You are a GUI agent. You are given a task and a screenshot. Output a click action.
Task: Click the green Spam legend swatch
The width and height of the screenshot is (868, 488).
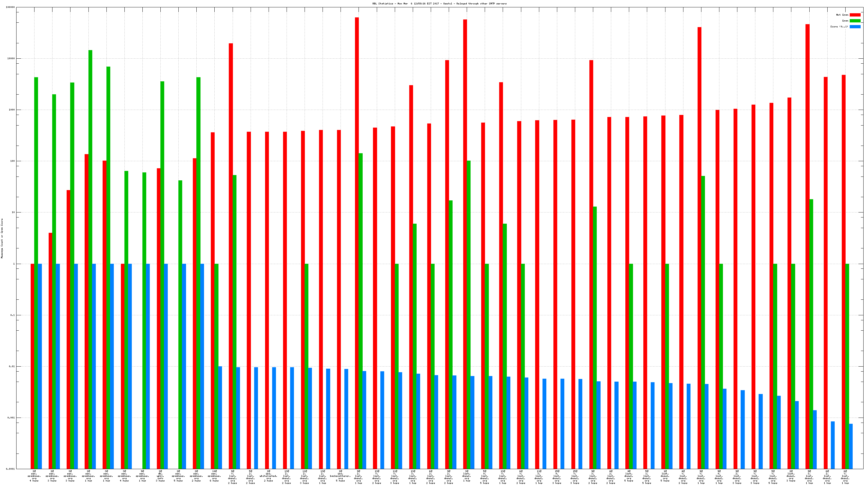(x=855, y=21)
